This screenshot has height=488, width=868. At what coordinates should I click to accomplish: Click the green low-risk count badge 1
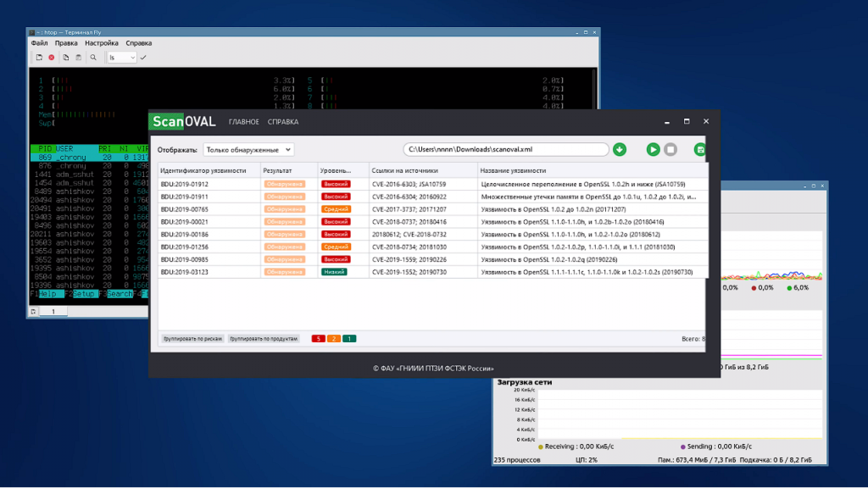349,339
